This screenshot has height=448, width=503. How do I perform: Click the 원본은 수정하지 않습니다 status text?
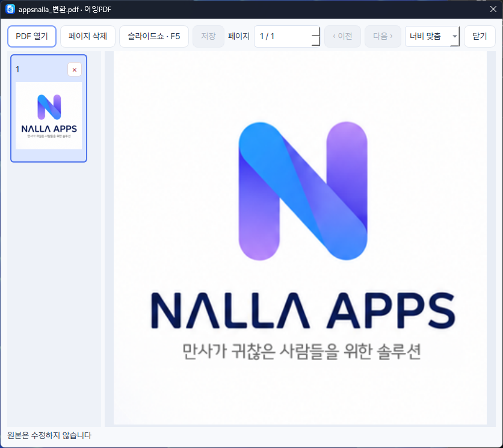click(x=49, y=435)
